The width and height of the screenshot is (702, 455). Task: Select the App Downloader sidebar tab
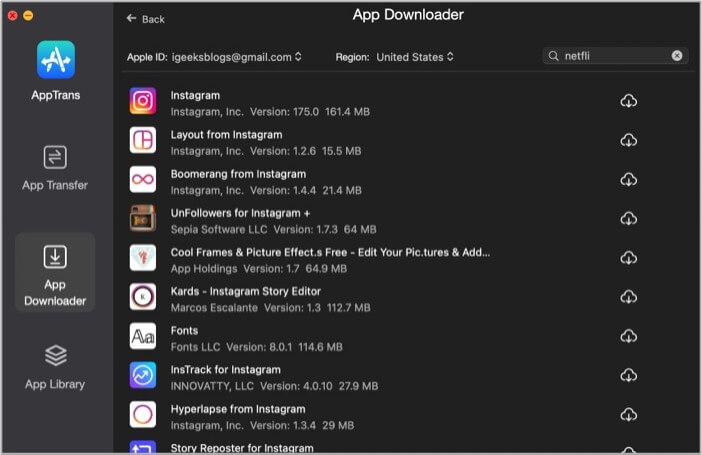(x=55, y=272)
